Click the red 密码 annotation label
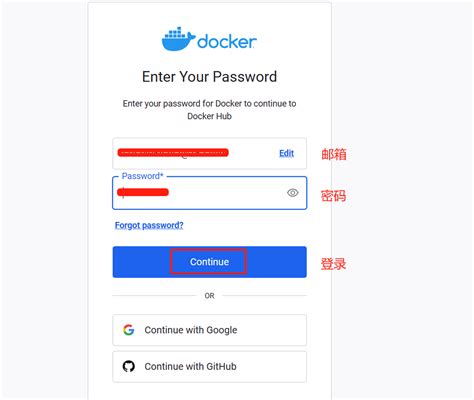Viewport: 474px width, 400px height. click(x=333, y=196)
